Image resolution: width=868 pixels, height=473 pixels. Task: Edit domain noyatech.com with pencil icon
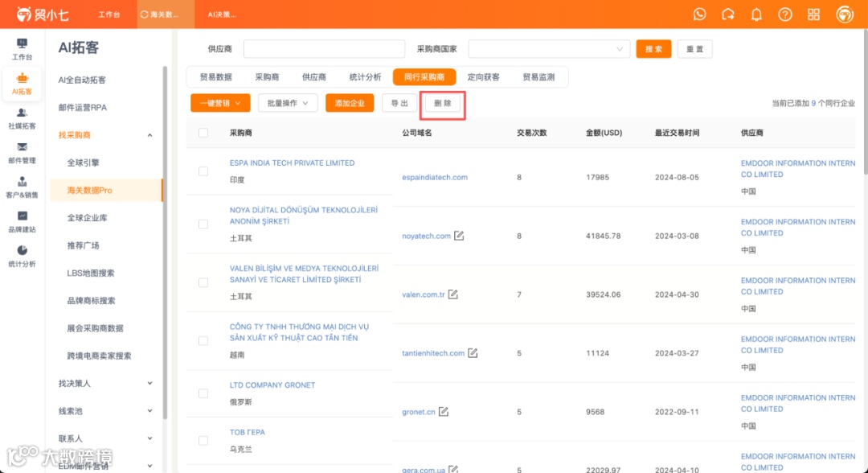tap(459, 236)
